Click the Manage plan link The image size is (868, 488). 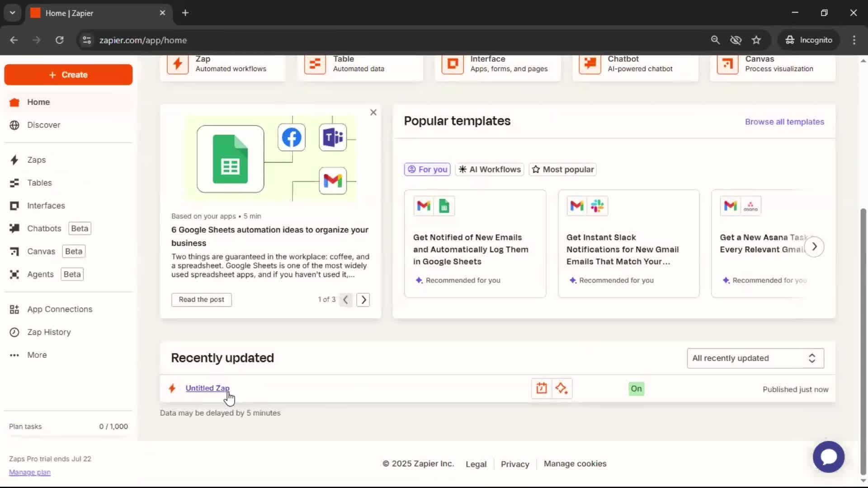pos(30,473)
